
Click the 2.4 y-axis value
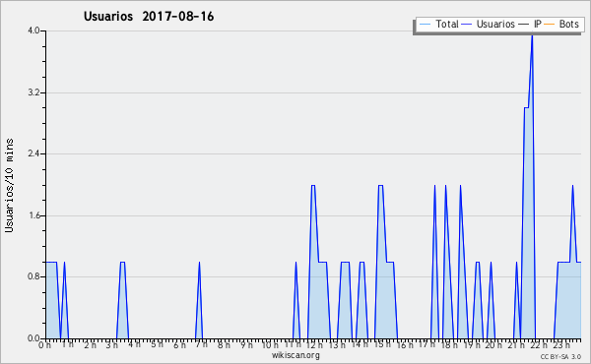(33, 153)
